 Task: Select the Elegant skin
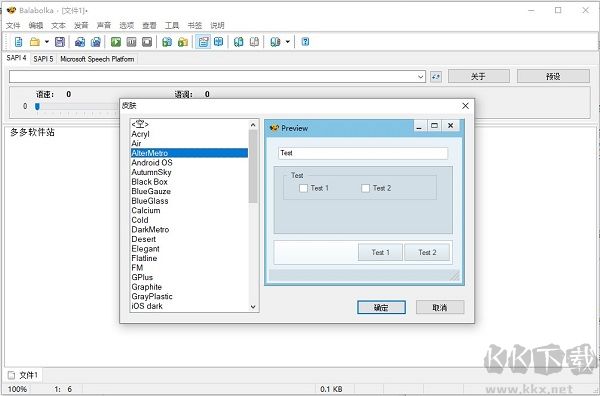pos(189,249)
